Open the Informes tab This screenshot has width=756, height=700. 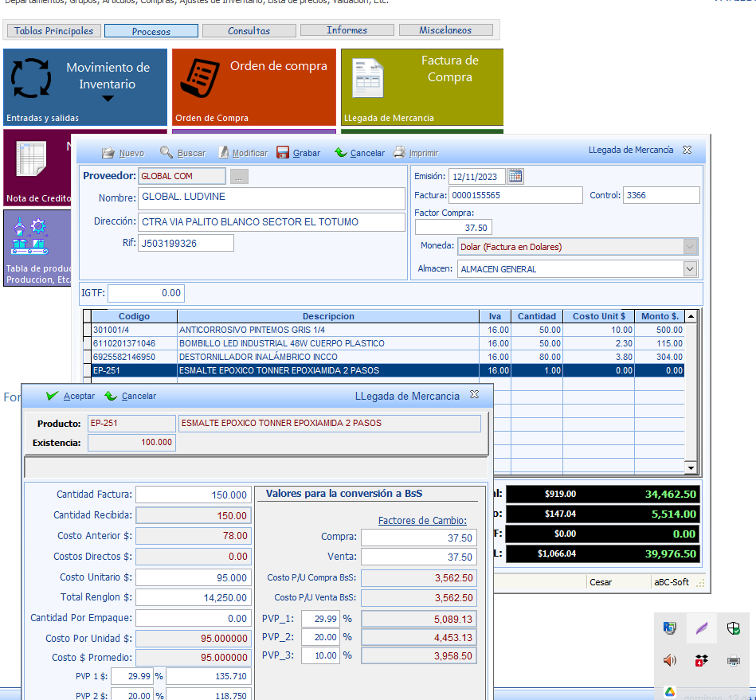point(347,31)
